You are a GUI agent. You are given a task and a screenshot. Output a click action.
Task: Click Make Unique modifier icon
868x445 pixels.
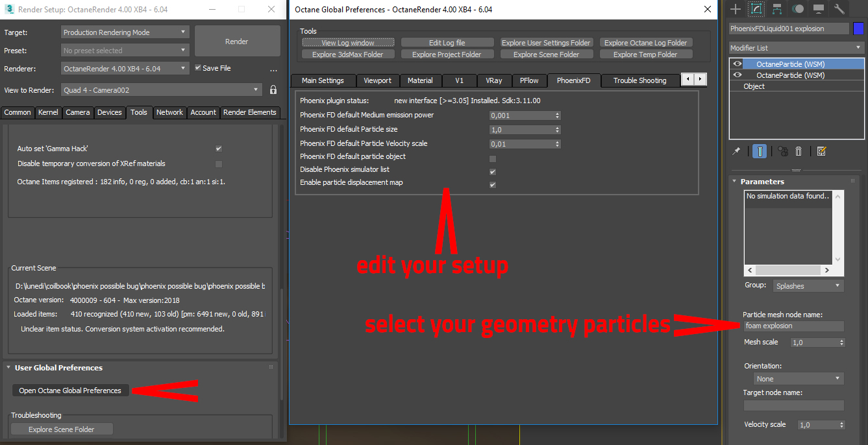tap(782, 151)
